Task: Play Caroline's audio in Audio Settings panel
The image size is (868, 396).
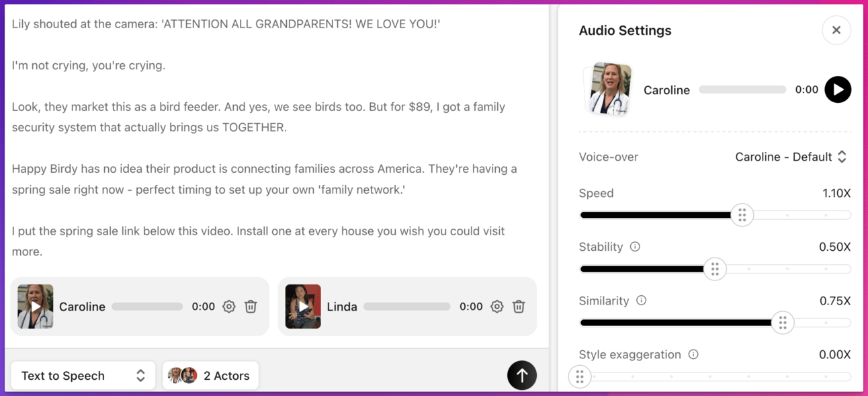Action: pos(838,89)
